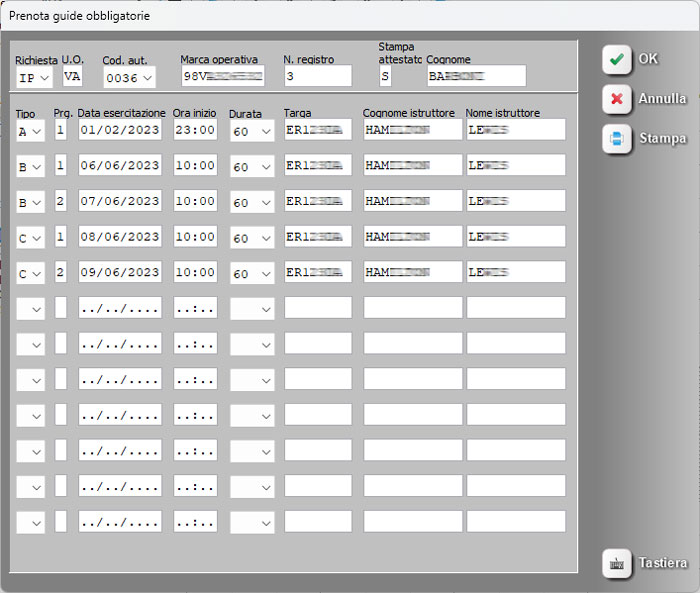Click the Cognome field in header
The image size is (700, 593).
point(475,76)
